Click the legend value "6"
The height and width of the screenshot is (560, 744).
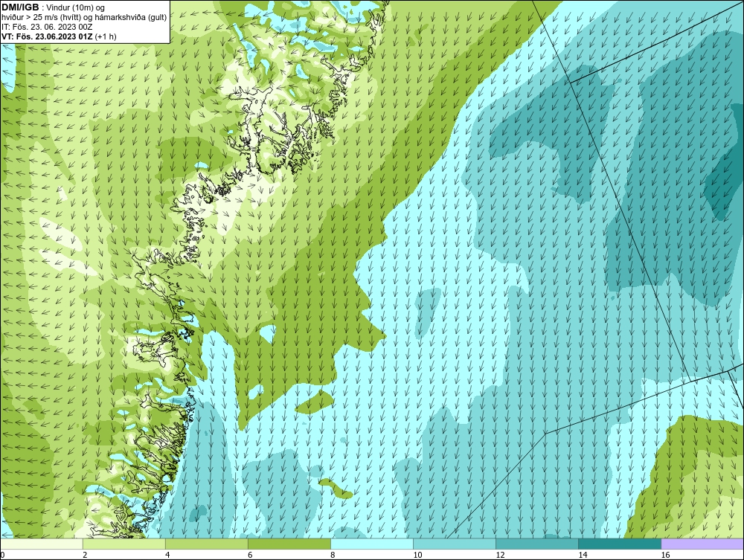250,556
